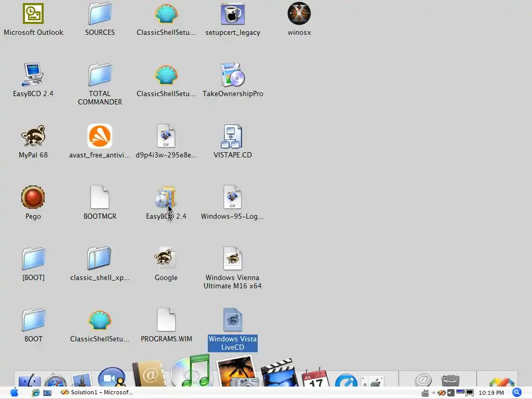This screenshot has height=399, width=532.
Task: Open the monitor display tray icon
Action: [470, 393]
